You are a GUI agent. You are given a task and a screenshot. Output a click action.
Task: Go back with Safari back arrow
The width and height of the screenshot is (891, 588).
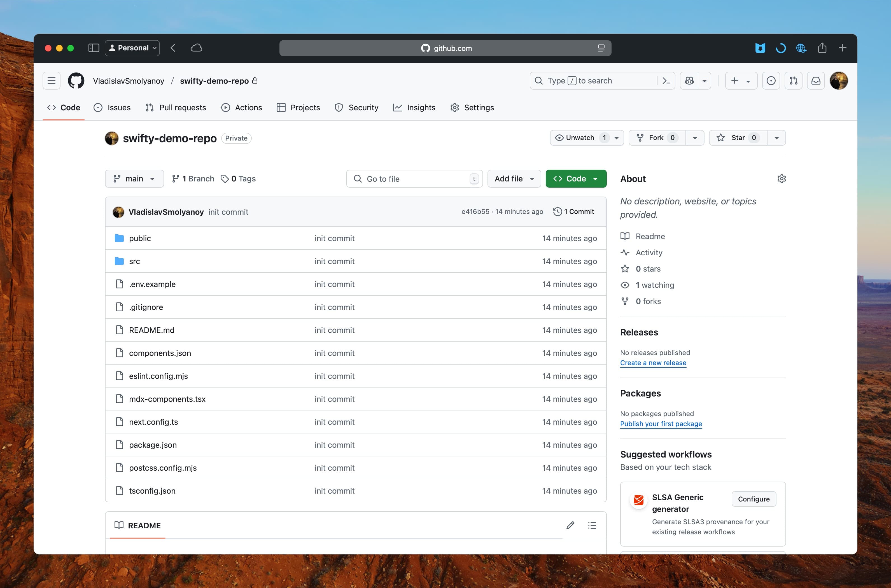(173, 48)
